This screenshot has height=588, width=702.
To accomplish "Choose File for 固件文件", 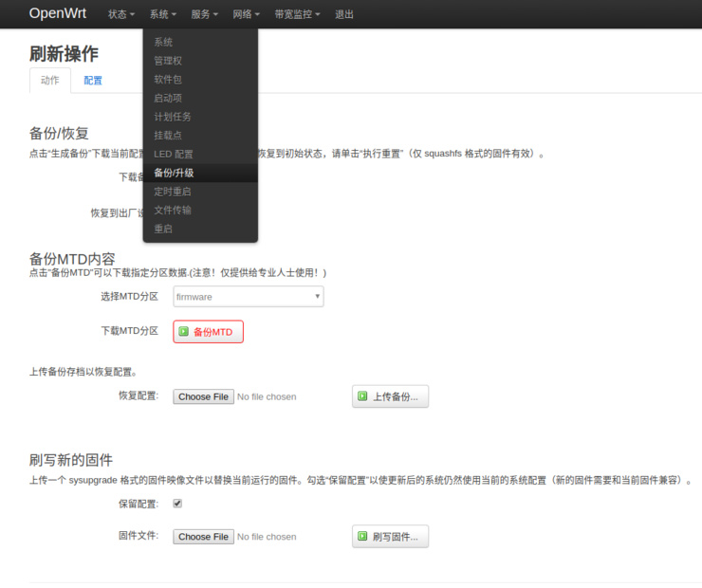I will pyautogui.click(x=203, y=537).
